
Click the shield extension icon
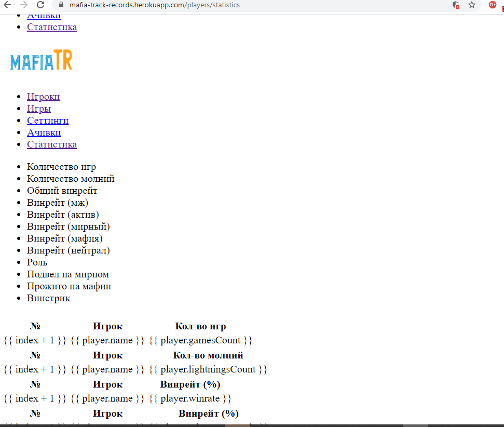456,5
